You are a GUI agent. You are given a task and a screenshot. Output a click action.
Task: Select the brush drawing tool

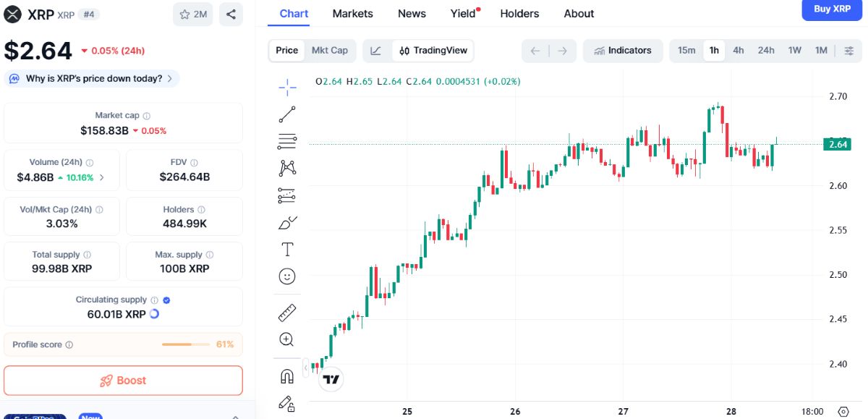pos(287,223)
